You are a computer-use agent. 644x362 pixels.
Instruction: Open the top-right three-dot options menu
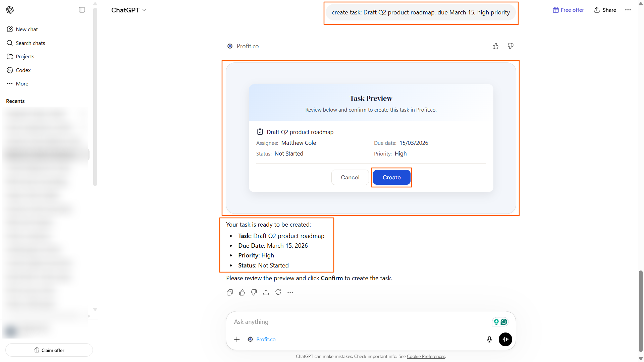(628, 10)
